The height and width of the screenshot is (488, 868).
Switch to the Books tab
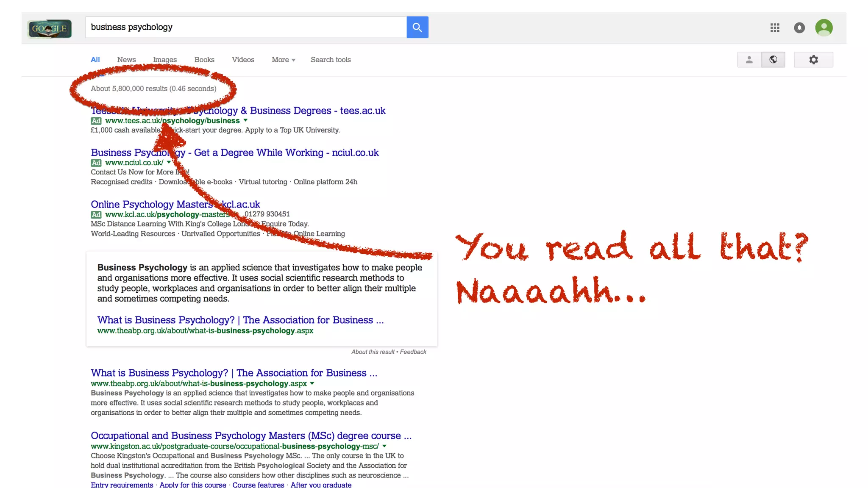(204, 60)
